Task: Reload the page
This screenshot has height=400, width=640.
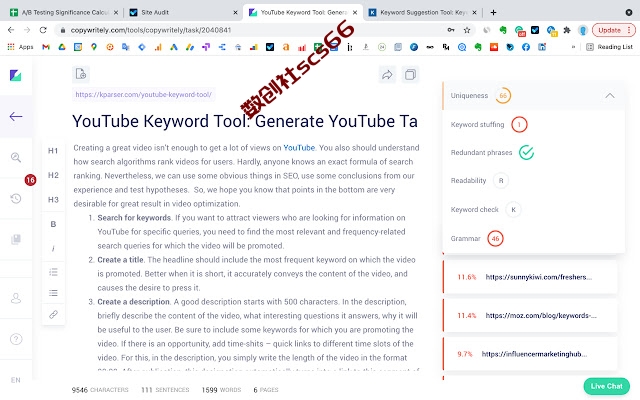Action: (43, 30)
